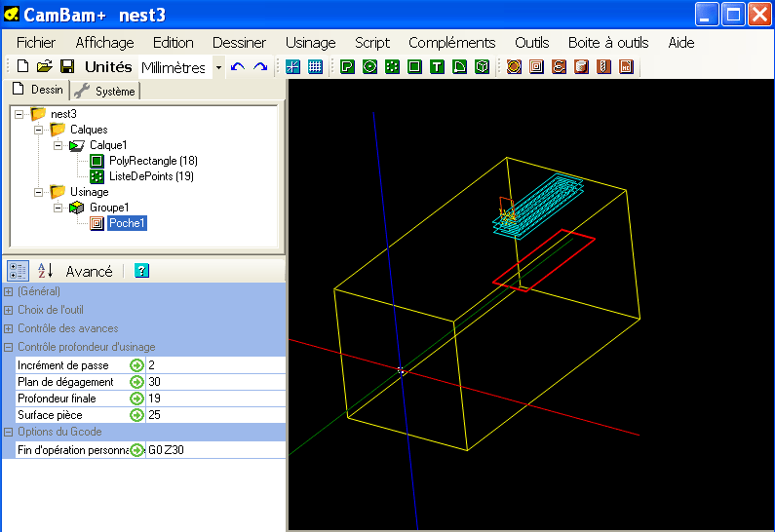Collapse the Usinage folder node

[39, 192]
